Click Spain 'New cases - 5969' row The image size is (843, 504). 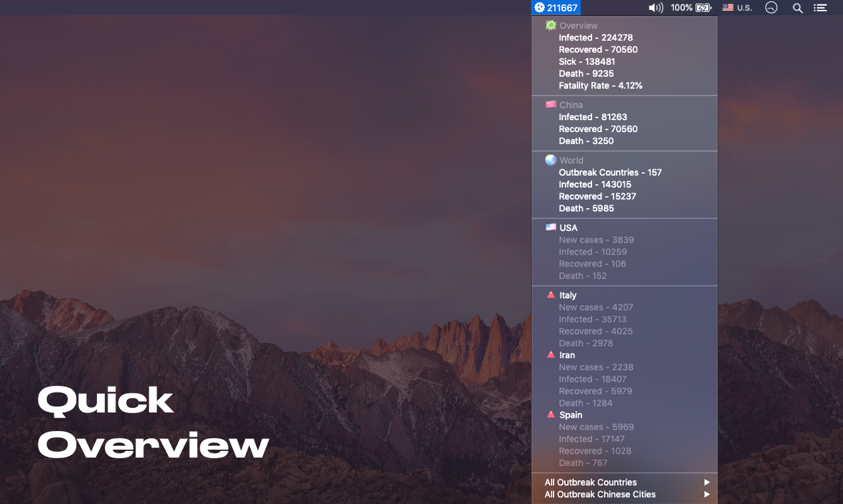pos(625,427)
